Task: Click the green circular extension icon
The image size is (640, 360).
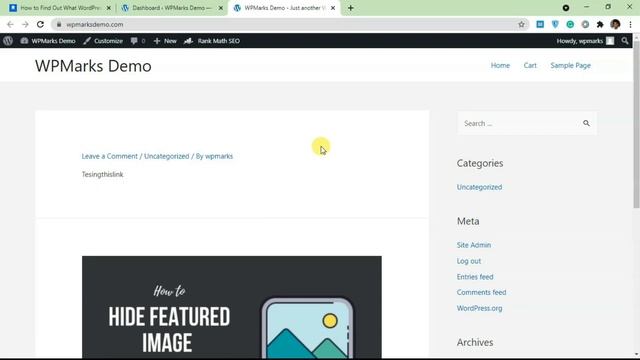Action: pyautogui.click(x=570, y=24)
